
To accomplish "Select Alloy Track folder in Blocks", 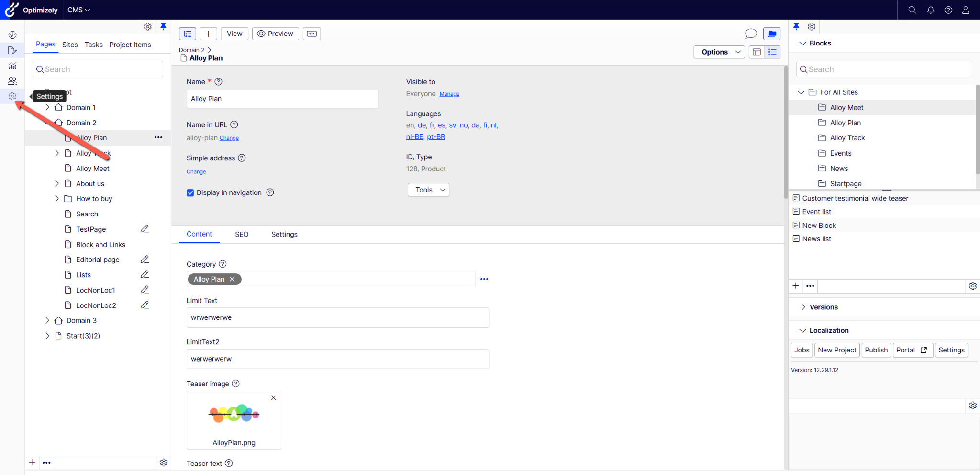I will (x=847, y=138).
